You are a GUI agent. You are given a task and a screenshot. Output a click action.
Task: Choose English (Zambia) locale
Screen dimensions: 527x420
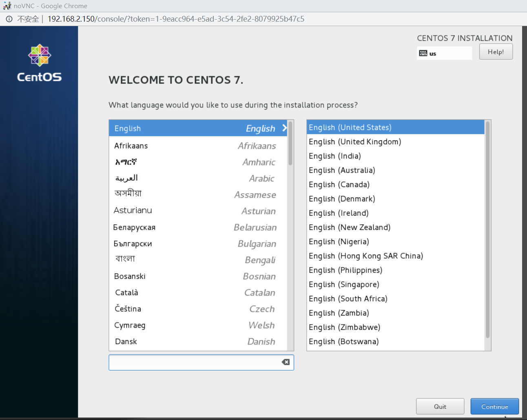396,313
